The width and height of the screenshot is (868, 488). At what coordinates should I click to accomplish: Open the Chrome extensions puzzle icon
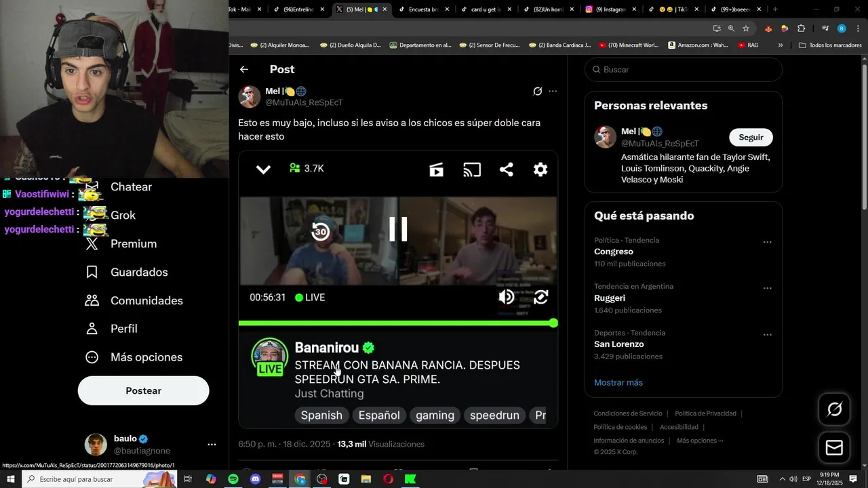click(801, 28)
